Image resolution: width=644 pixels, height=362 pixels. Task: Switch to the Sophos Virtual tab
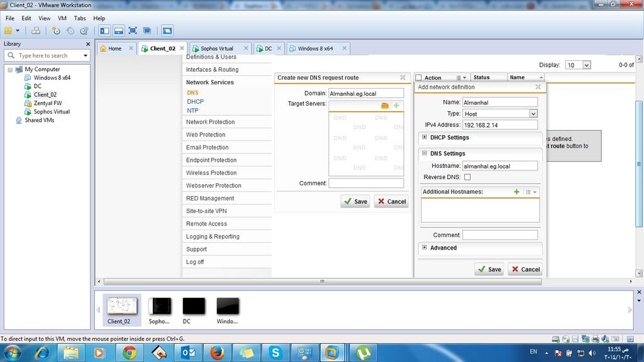pos(217,48)
